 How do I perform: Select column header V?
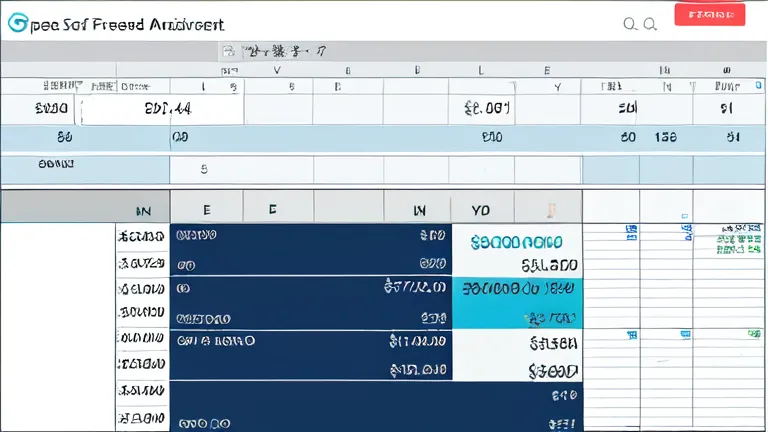click(x=277, y=70)
